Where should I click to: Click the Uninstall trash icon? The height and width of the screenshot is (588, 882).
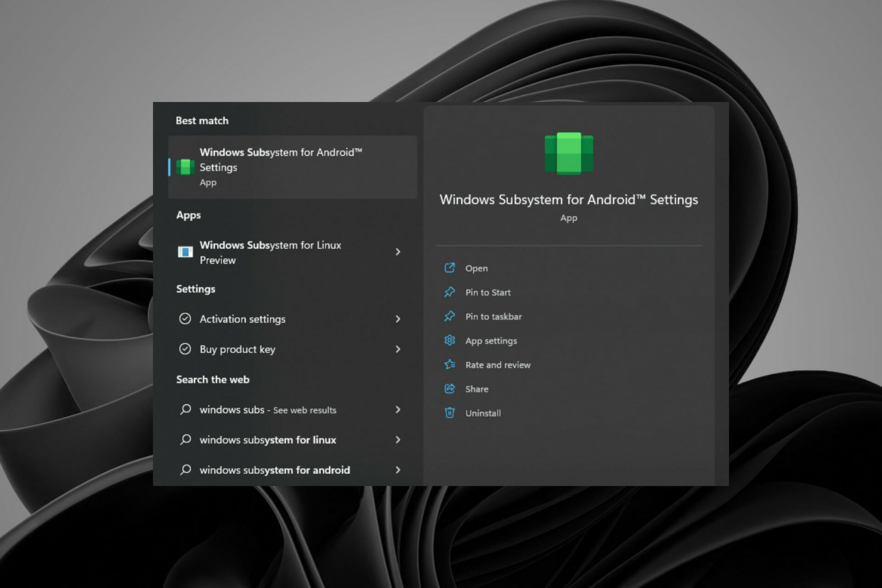click(x=450, y=413)
